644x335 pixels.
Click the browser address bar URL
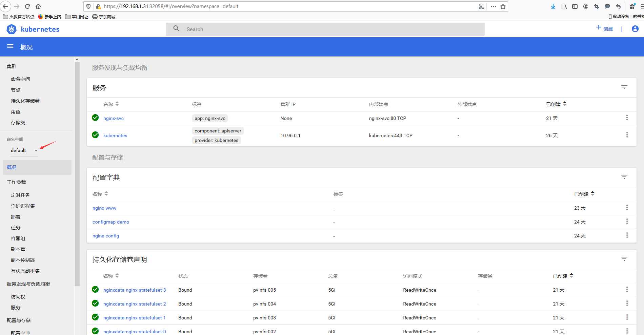click(171, 6)
